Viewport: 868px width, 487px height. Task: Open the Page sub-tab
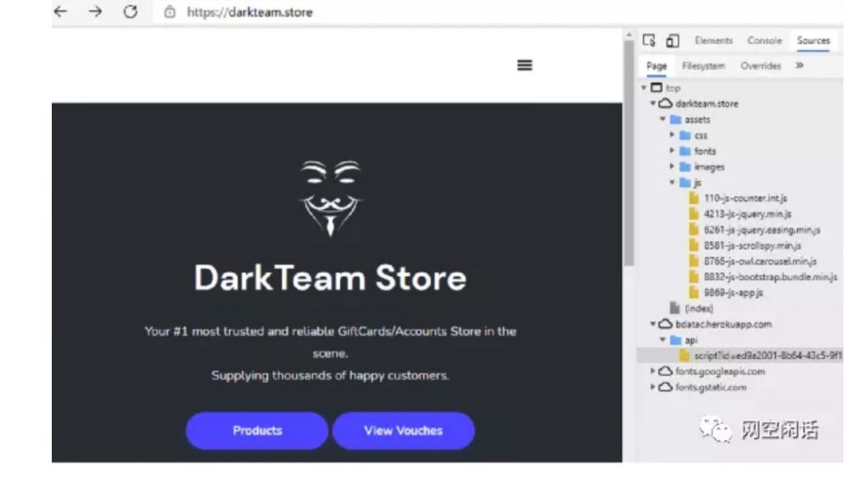click(x=657, y=66)
